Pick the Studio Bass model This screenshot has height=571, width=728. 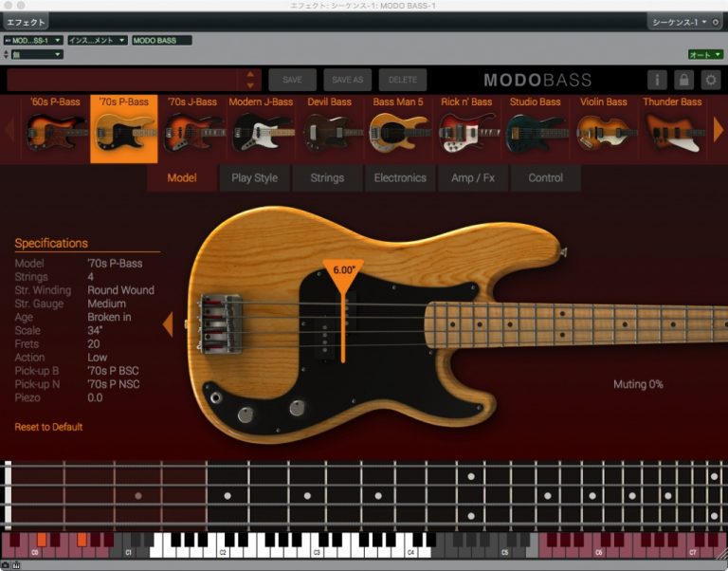pyautogui.click(x=535, y=129)
